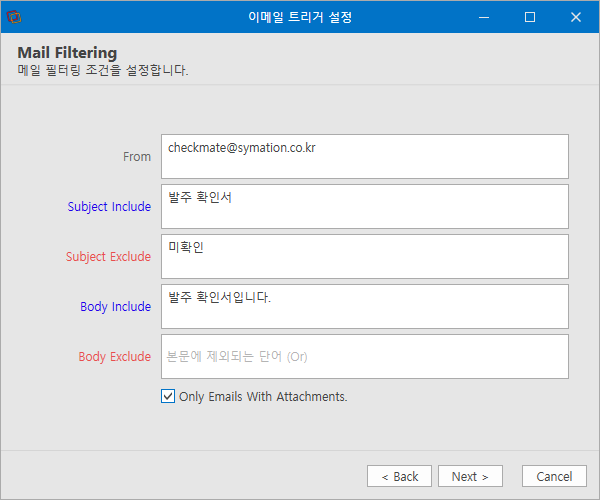Uncheck Only Emails With Attachments checkbox
The image size is (600, 500).
pos(168,396)
